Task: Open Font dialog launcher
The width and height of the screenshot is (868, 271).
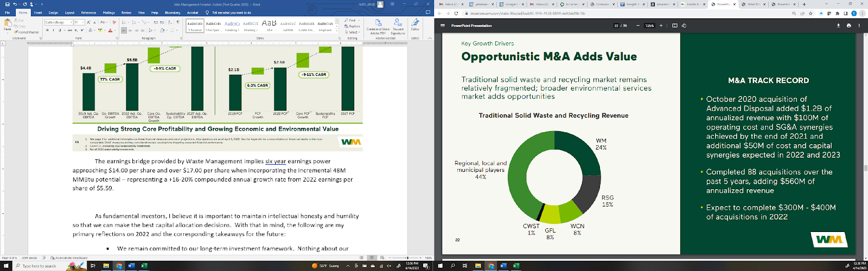Action: coord(117,38)
